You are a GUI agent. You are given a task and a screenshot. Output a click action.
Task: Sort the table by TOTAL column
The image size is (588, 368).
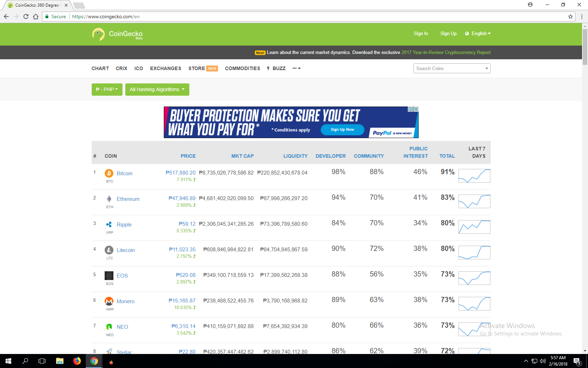pyautogui.click(x=447, y=156)
